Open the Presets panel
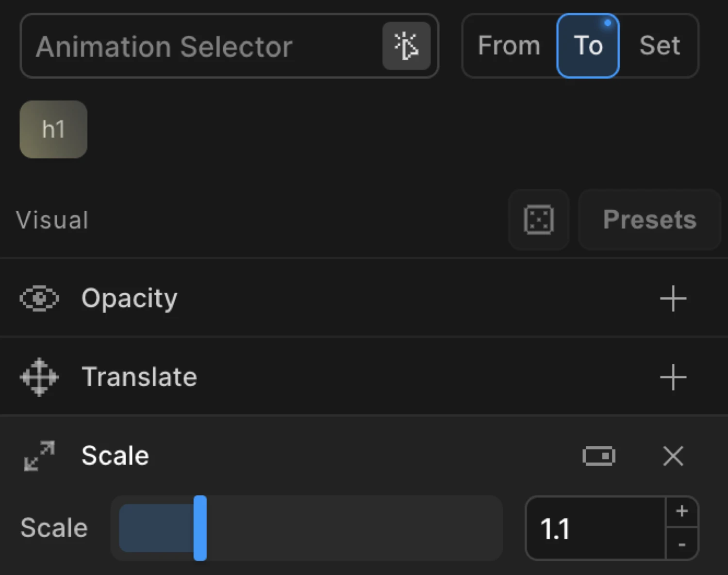The height and width of the screenshot is (575, 728). (649, 220)
